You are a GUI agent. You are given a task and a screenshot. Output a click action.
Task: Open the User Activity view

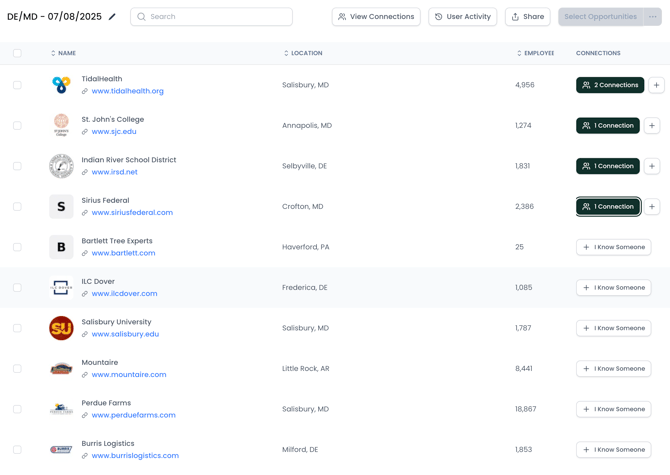point(463,17)
